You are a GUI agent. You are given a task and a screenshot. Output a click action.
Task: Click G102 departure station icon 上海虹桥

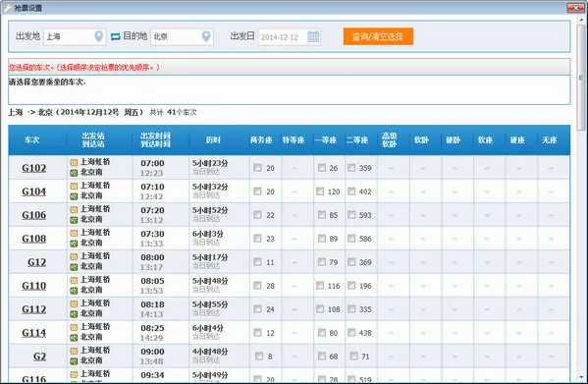(x=74, y=162)
